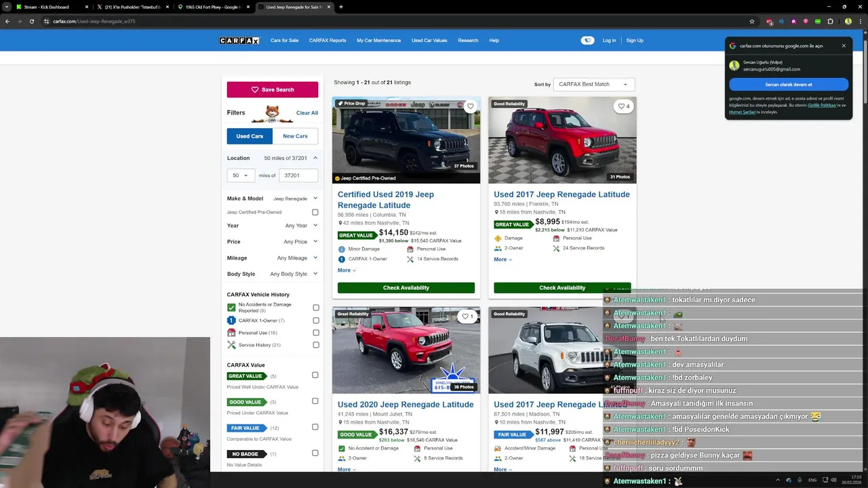
Task: Click the Personal Use house icon in filters
Action: pyautogui.click(x=231, y=333)
